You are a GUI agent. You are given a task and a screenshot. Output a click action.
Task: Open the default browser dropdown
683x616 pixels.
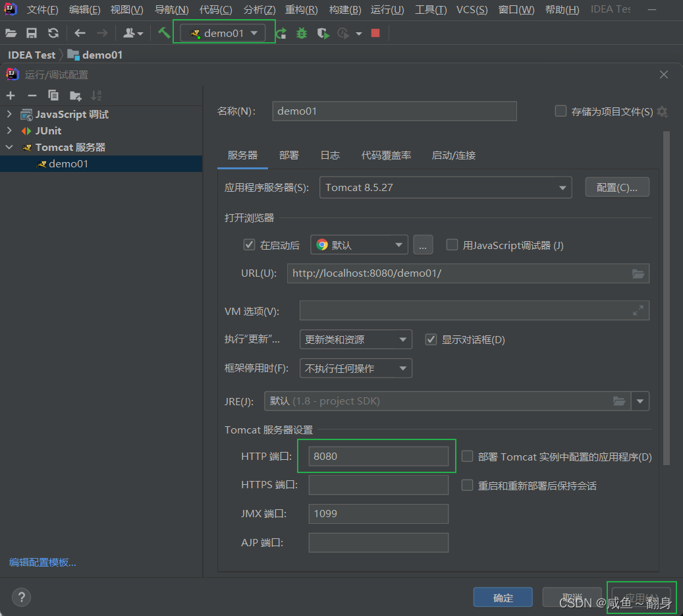click(359, 245)
